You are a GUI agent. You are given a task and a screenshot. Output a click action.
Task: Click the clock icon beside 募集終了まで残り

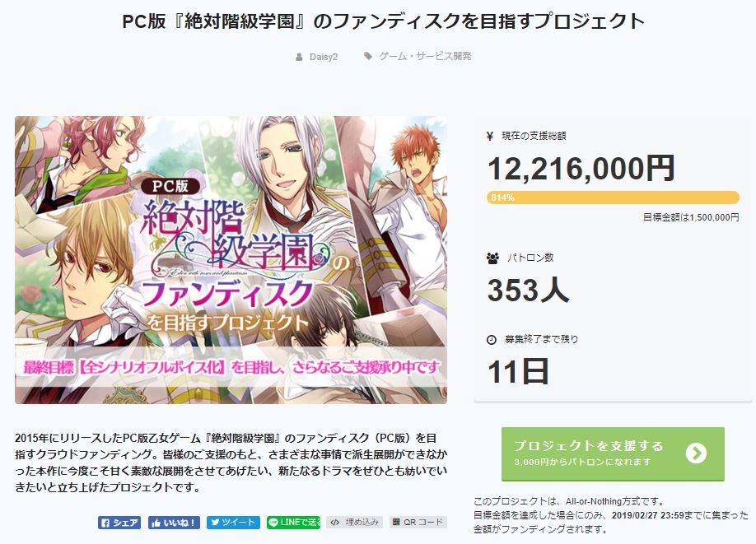[492, 340]
